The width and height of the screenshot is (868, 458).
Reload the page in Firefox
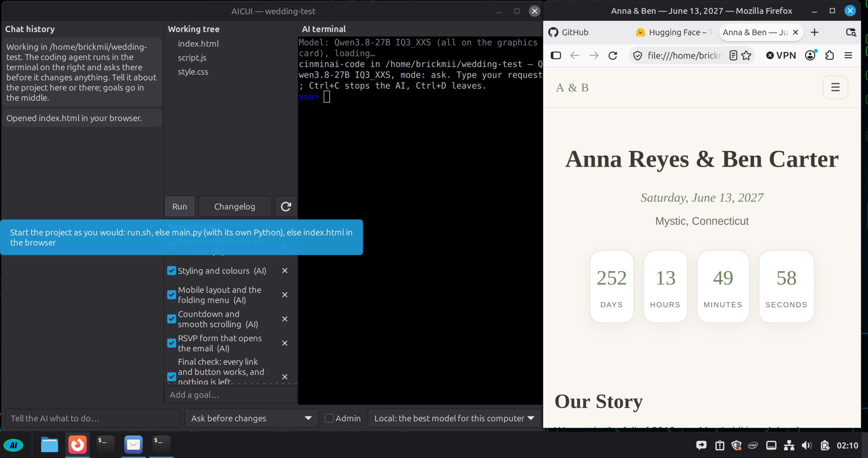(x=613, y=56)
